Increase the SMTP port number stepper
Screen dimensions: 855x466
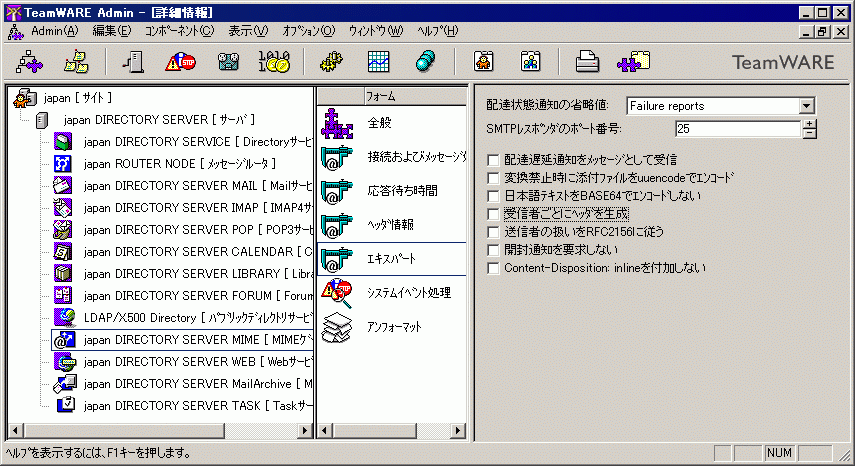[810, 124]
